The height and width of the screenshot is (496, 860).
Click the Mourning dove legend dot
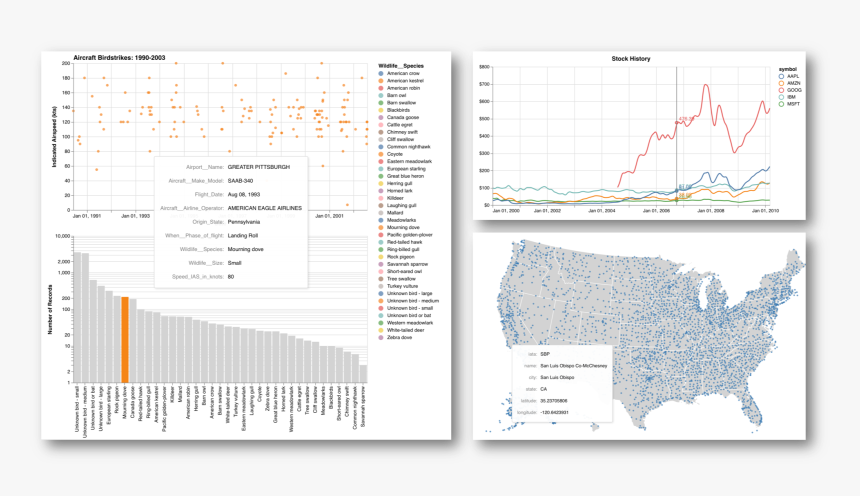[381, 227]
